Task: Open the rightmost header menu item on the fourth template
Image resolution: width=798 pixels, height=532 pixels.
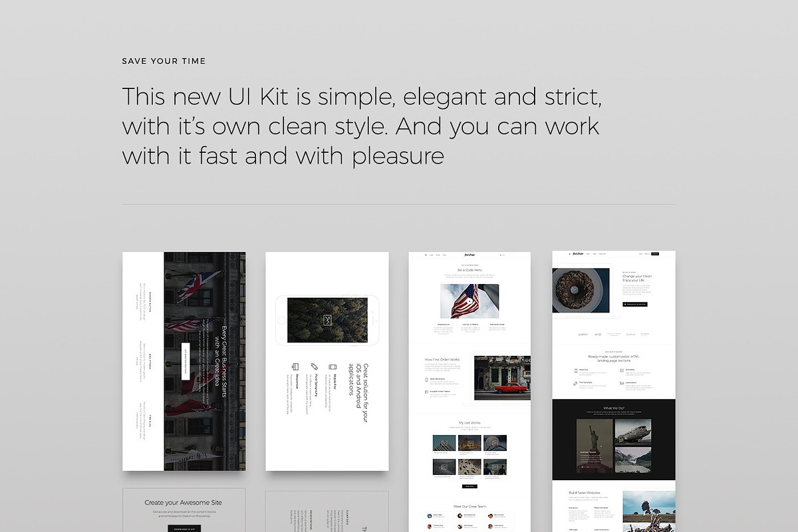Action: (x=646, y=254)
